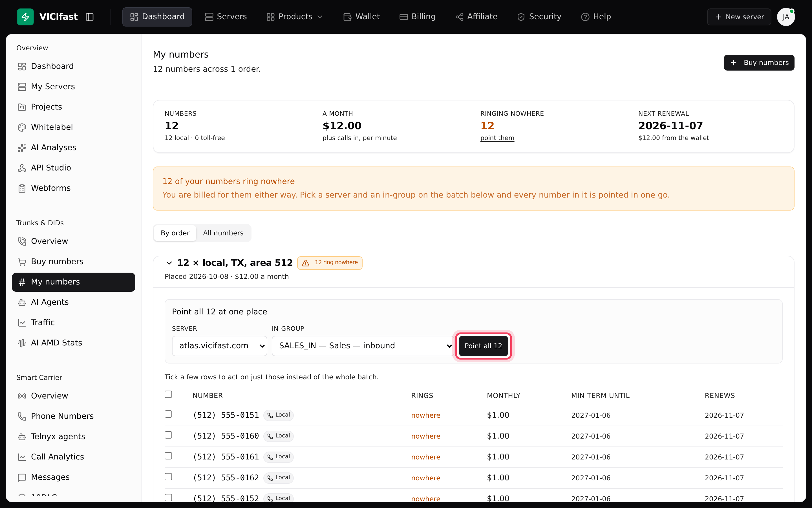
Task: Open Webforms clipboard icon
Action: [x=22, y=188]
